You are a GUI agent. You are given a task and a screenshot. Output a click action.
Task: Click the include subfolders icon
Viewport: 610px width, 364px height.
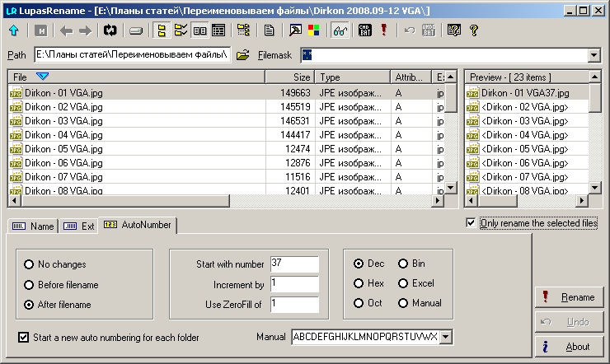pyautogui.click(x=243, y=30)
